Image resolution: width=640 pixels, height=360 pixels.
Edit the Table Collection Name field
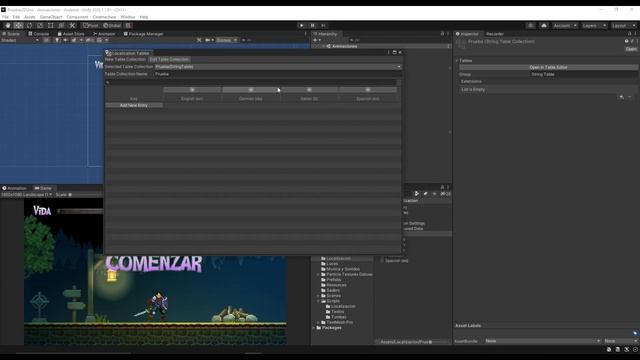[x=277, y=74]
